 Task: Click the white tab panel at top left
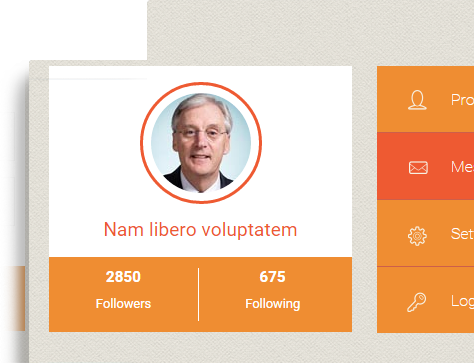[73, 30]
